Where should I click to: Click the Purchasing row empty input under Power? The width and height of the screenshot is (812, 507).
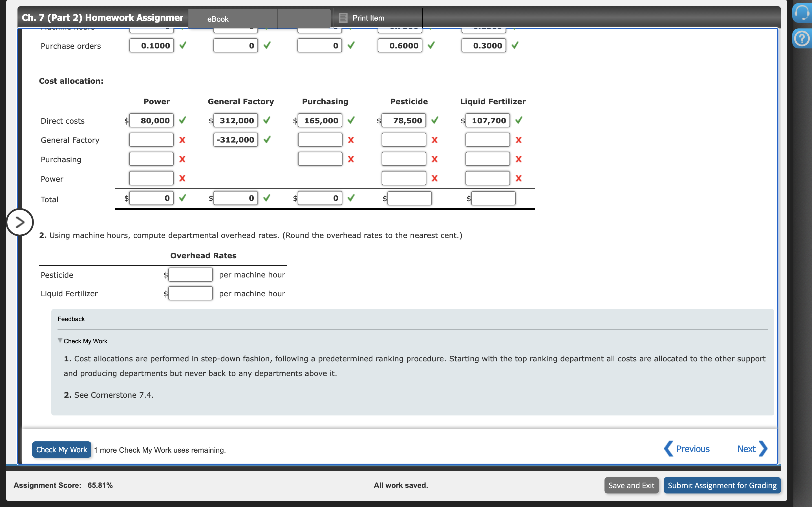(x=151, y=159)
